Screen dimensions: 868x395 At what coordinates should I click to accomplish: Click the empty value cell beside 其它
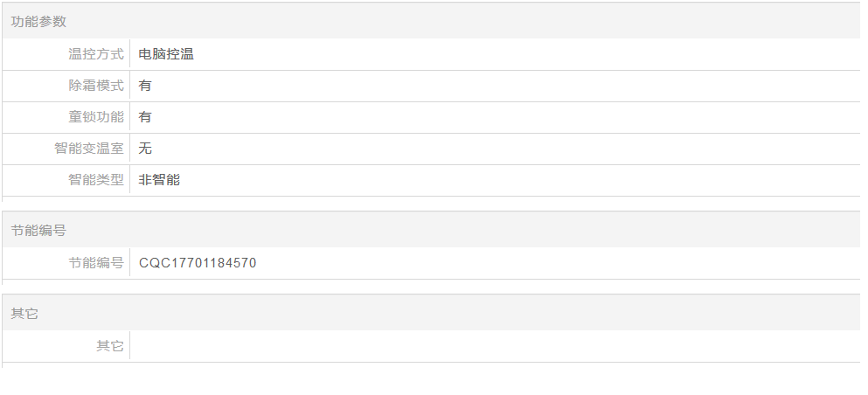[x=495, y=346]
